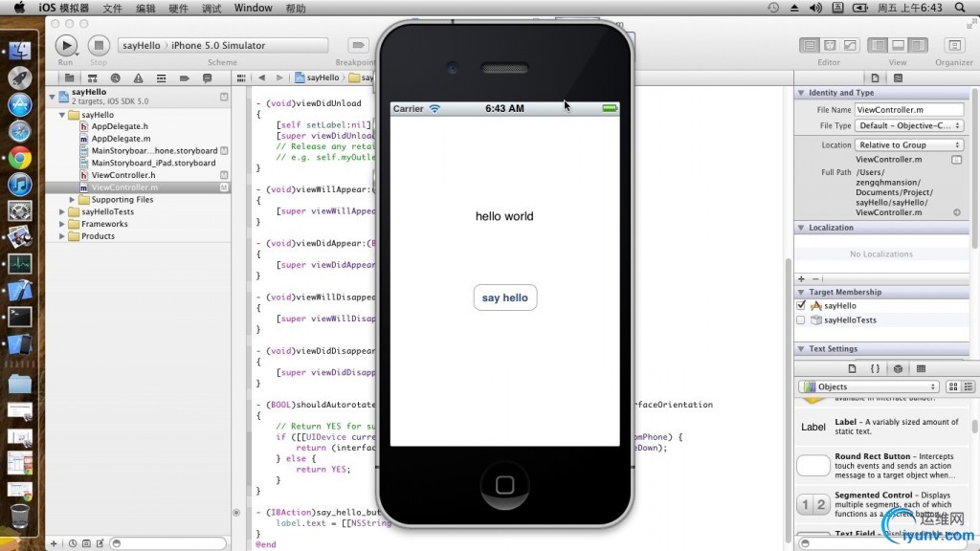Image resolution: width=980 pixels, height=551 pixels.
Task: Expand the sayHelloTests group
Action: [x=62, y=211]
